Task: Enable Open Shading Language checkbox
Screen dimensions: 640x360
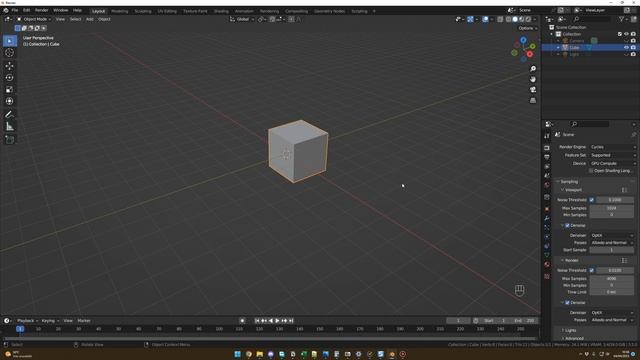Action: click(x=591, y=171)
